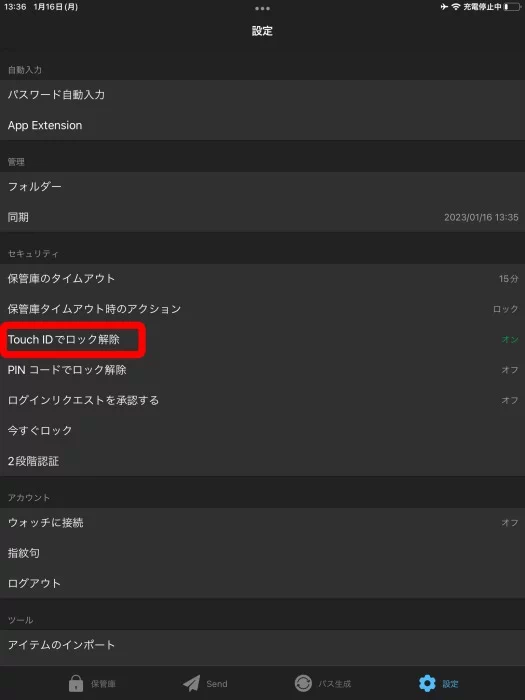This screenshot has height=700, width=525.
Task: Tap the Wi-Fi status icon
Action: click(x=455, y=7)
